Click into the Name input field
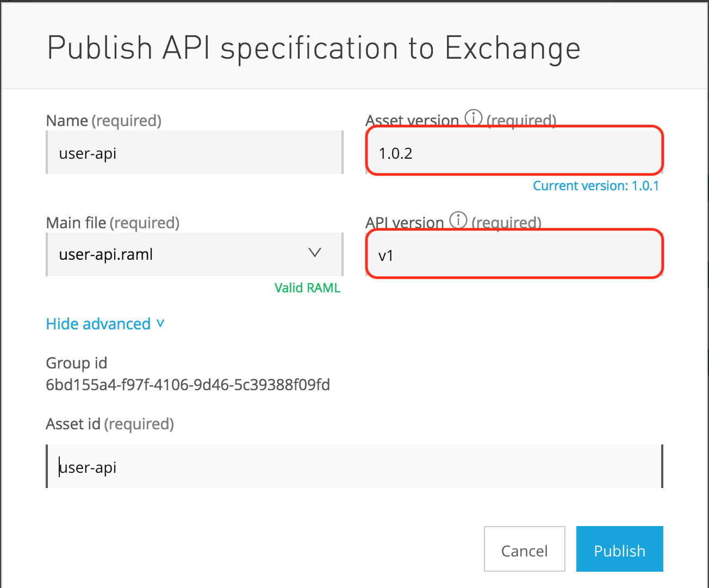709x588 pixels. click(x=195, y=153)
